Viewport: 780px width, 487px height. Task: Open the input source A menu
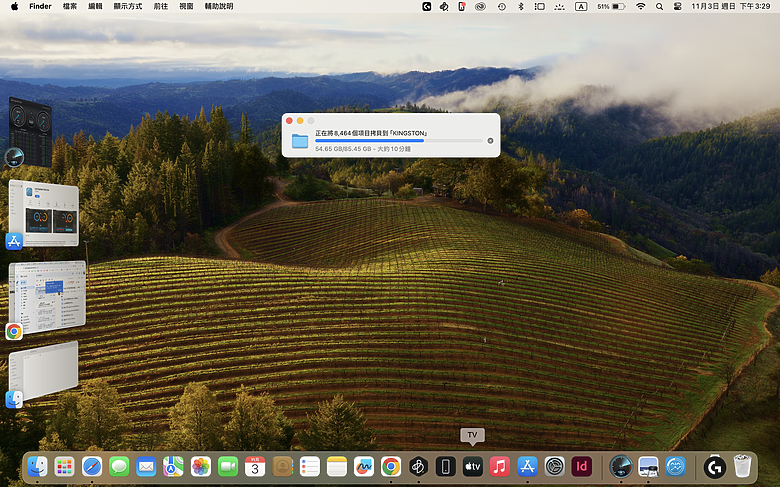tap(581, 6)
